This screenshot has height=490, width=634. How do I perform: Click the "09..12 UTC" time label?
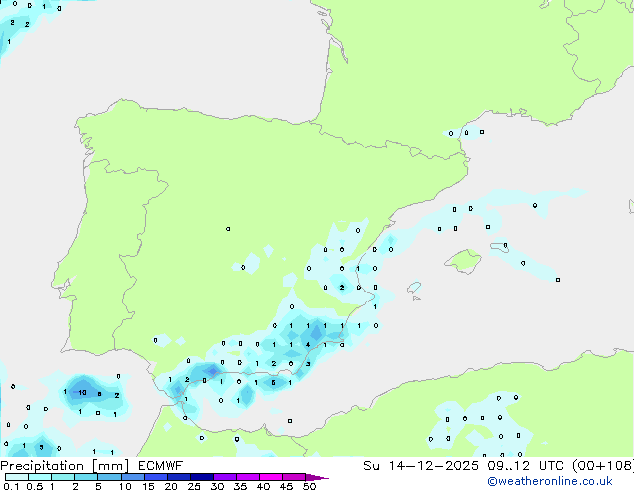(x=525, y=466)
